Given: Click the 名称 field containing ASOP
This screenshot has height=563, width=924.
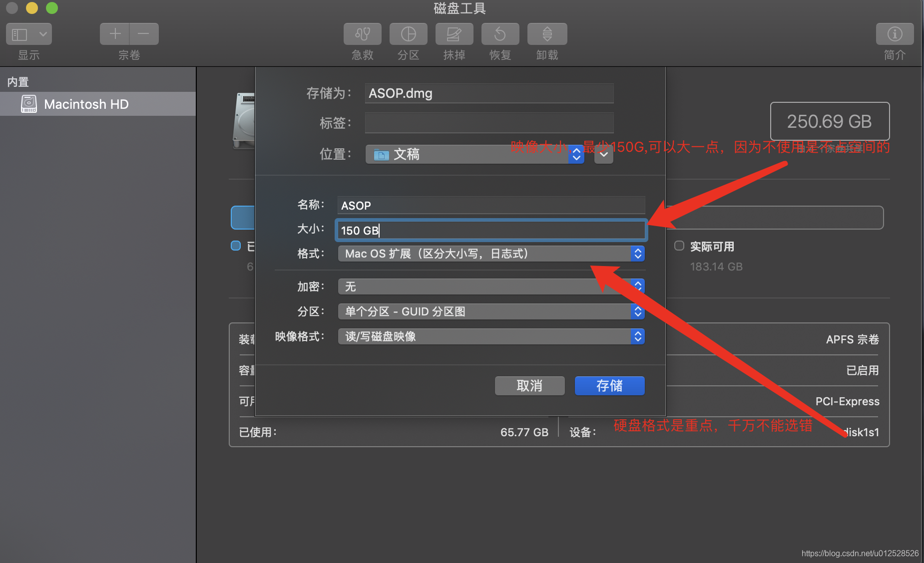Looking at the screenshot, I should click(x=491, y=205).
